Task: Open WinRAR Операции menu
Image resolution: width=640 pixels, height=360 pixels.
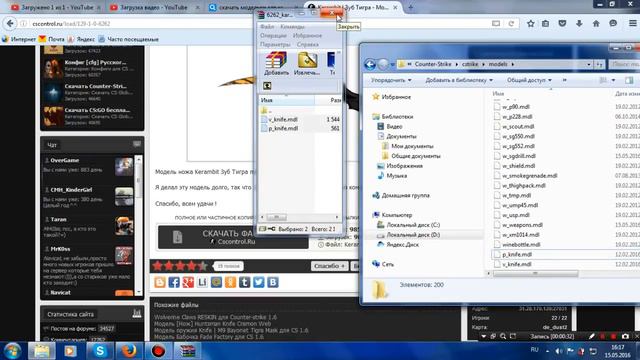Action: pos(273,36)
